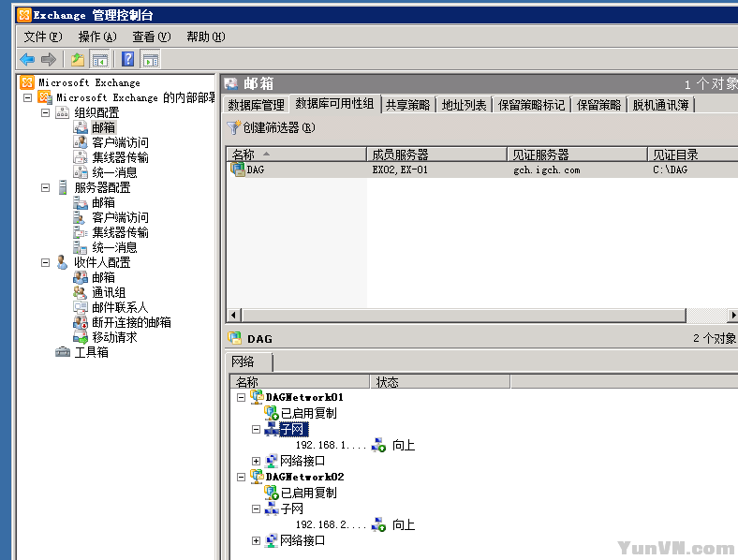Click the DAGNetwork01 network icon

point(257,397)
